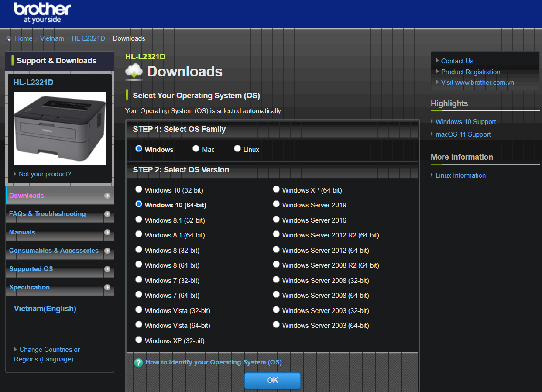
Task: Select the Mac OS family radio button
Action: 196,149
